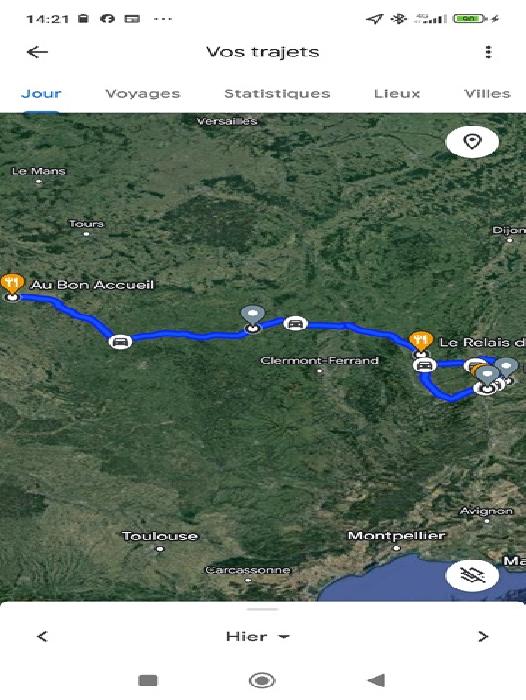Tap the bottom sheet drag handle
Viewport: 526px width, 700px height.
(263, 609)
